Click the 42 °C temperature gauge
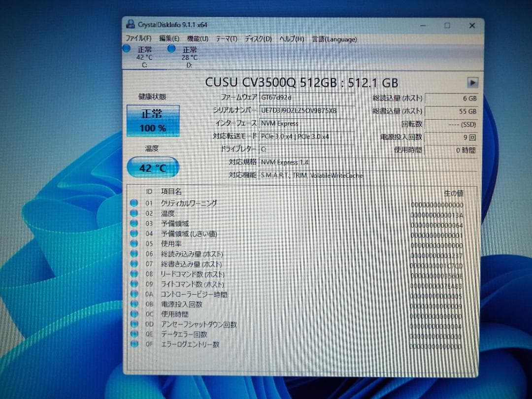 (x=153, y=167)
